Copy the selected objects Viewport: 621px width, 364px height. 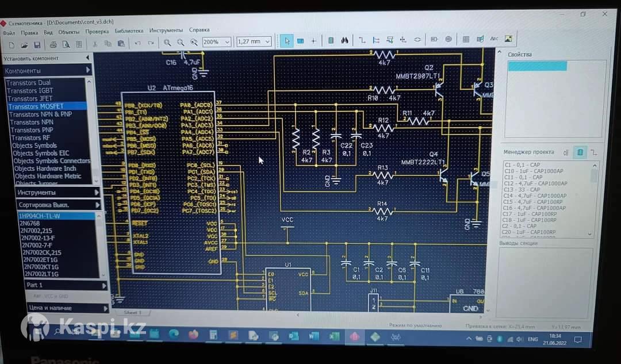[108, 44]
